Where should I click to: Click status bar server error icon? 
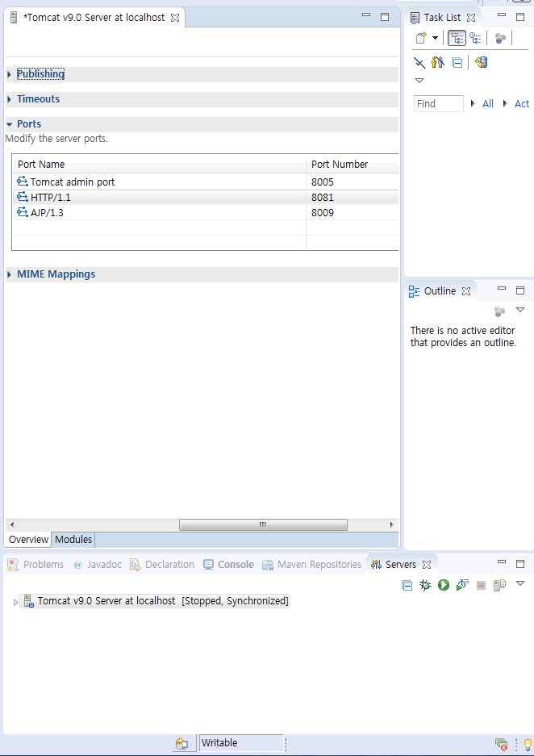point(501,745)
